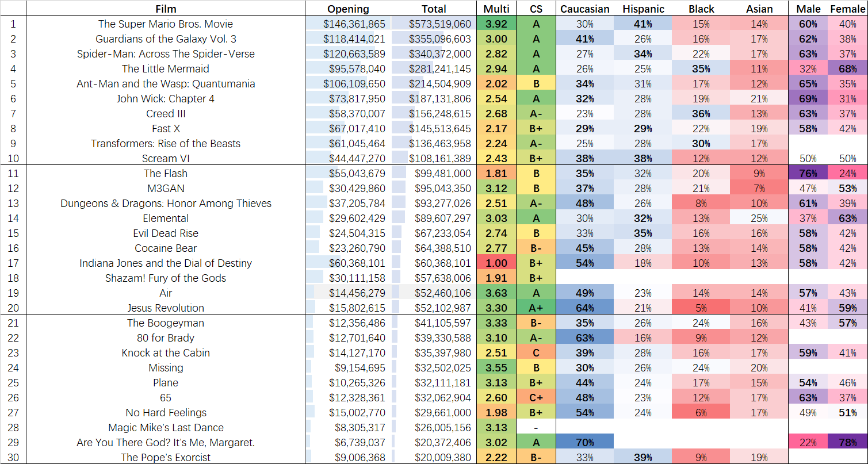Select Cocaine Bear film cell
Image resolution: width=868 pixels, height=464 pixels.
[x=166, y=248]
